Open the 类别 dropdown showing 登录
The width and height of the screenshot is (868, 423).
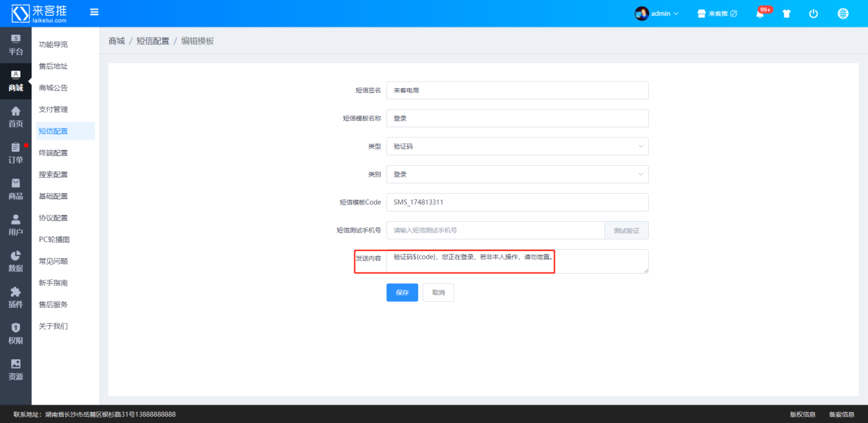tap(517, 175)
